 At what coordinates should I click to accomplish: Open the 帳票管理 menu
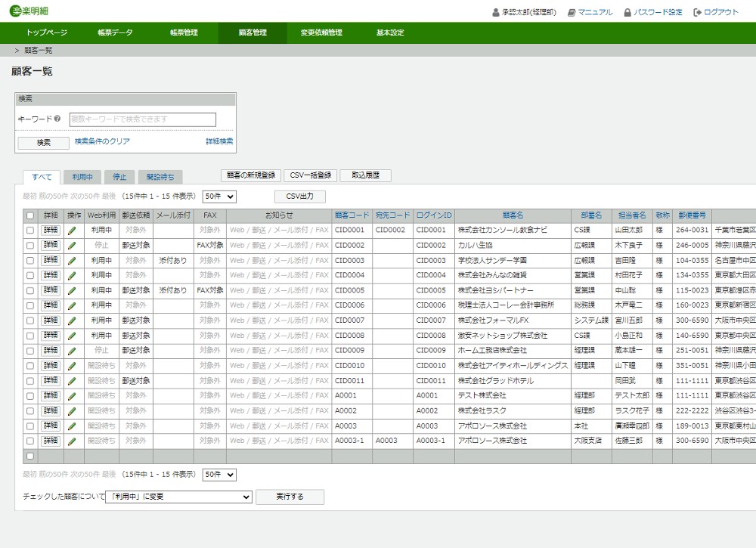[184, 33]
